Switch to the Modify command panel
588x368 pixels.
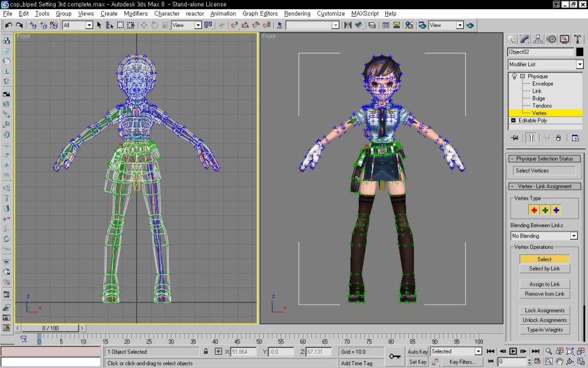pos(525,39)
